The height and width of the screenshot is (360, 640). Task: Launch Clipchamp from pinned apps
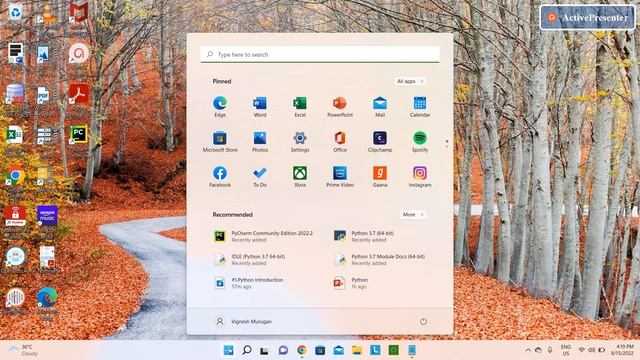point(380,142)
